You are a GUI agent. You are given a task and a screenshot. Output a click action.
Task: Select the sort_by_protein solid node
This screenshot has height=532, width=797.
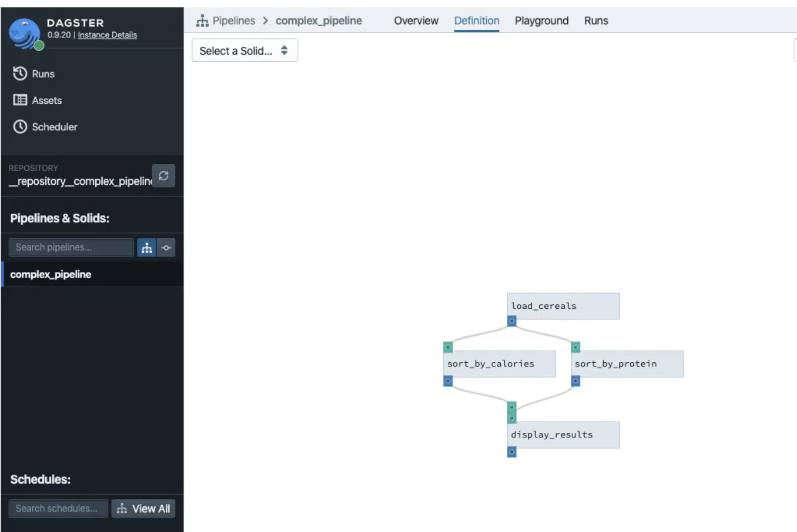coord(627,364)
